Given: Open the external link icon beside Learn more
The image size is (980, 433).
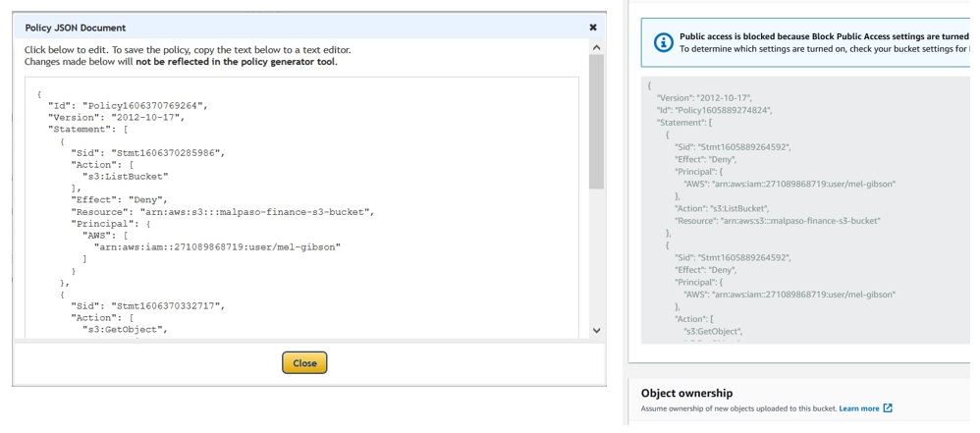Looking at the screenshot, I should [x=888, y=408].
